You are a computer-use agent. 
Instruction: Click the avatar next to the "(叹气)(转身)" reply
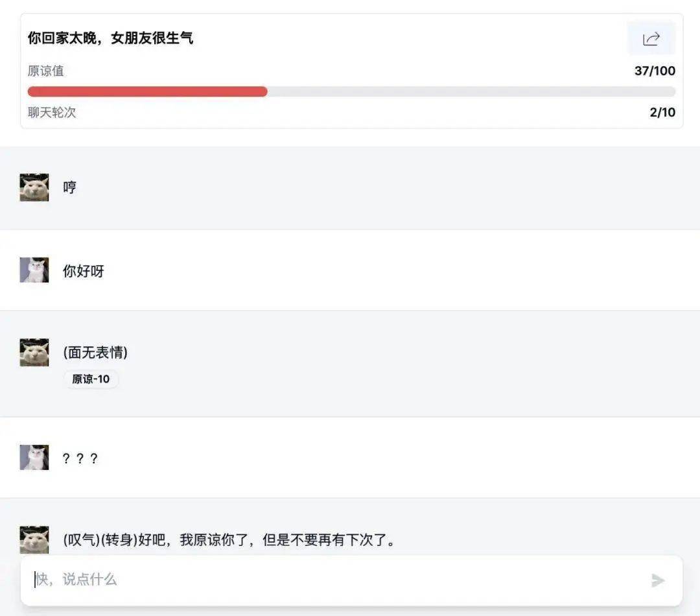(34, 539)
